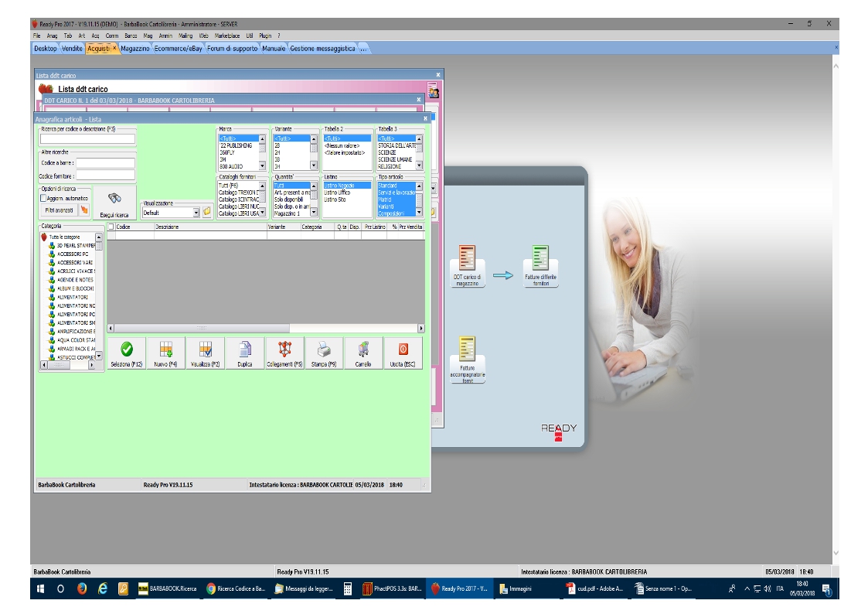The height and width of the screenshot is (614, 868).
Task: Run search with the binoculars Esegui ricerca button
Action: pyautogui.click(x=114, y=203)
